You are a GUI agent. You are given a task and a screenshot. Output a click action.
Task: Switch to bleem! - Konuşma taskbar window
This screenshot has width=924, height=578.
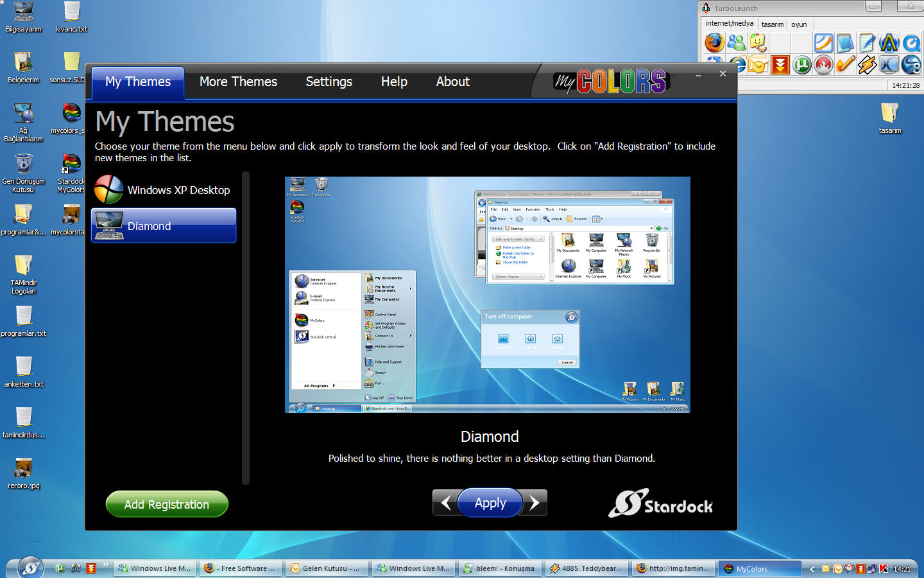coord(501,568)
